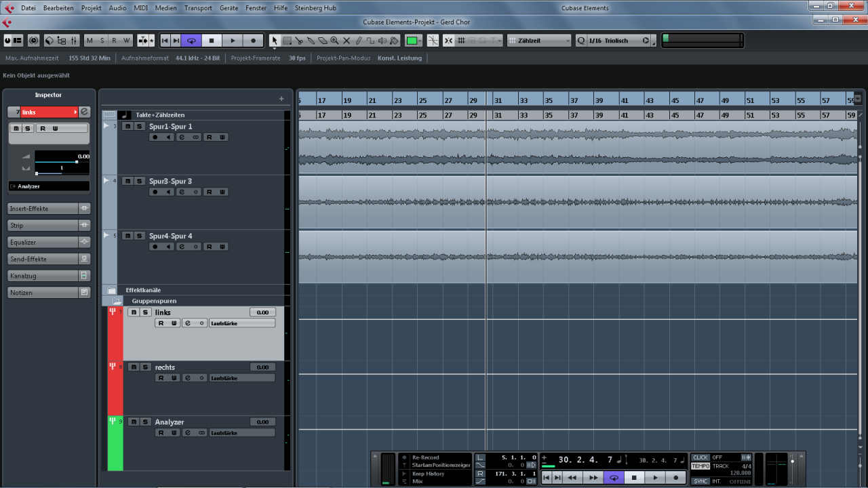
Task: Select the Object Selection arrow tool
Action: tap(274, 41)
